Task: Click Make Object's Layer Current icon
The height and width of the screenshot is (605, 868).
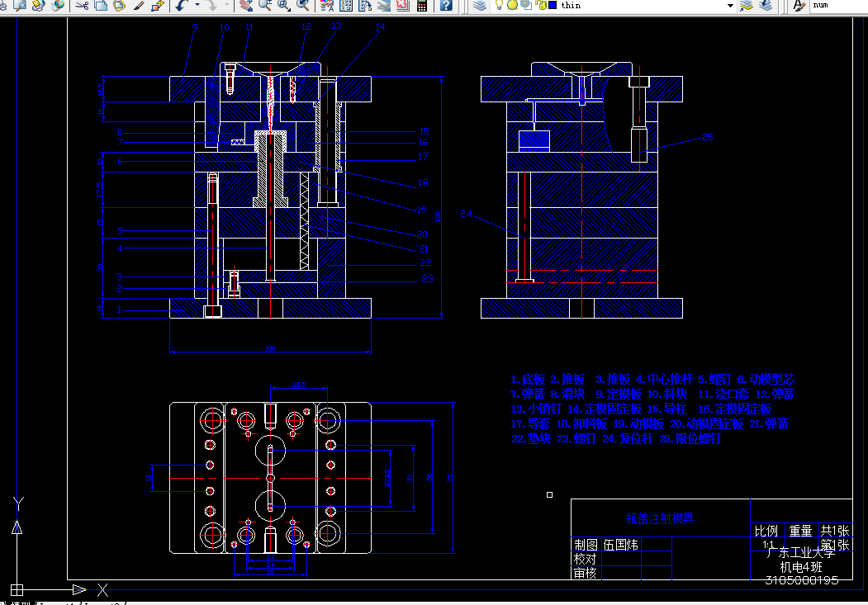Action: pyautogui.click(x=747, y=6)
